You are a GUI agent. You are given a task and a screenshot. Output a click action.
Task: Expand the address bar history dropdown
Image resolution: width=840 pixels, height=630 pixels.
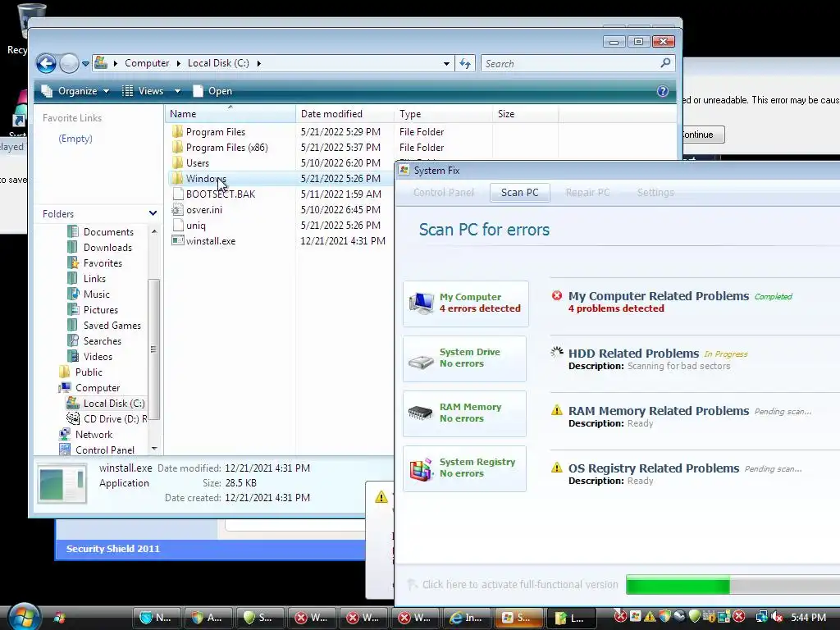(x=446, y=64)
